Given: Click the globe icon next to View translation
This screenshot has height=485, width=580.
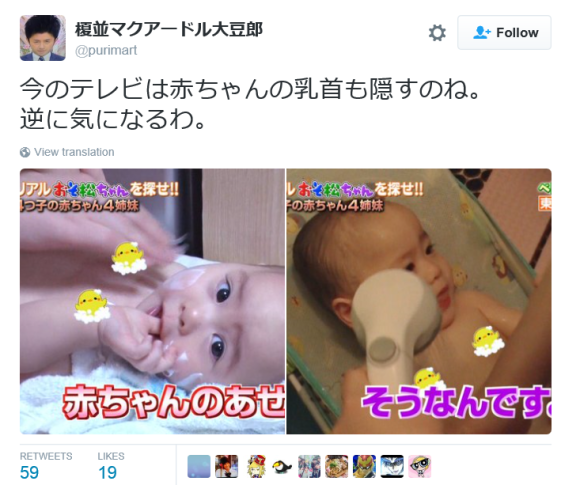Looking at the screenshot, I should tap(25, 152).
